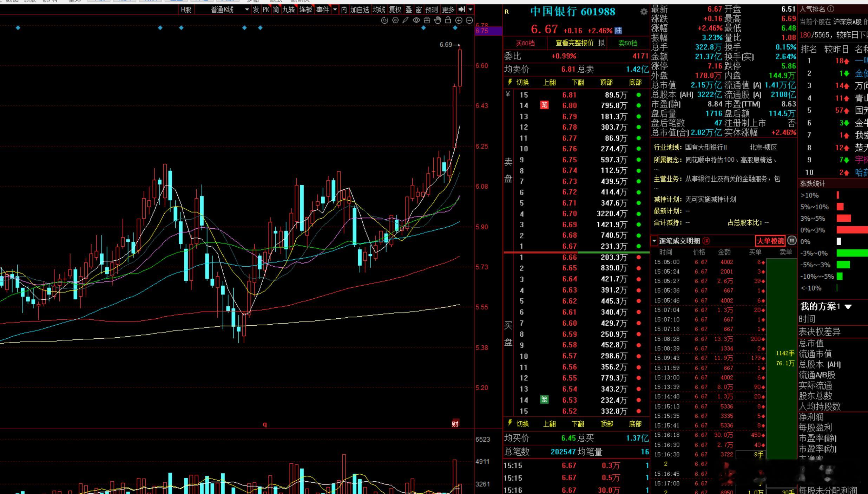
Task: Click the red q marker under the chart
Action: click(265, 424)
